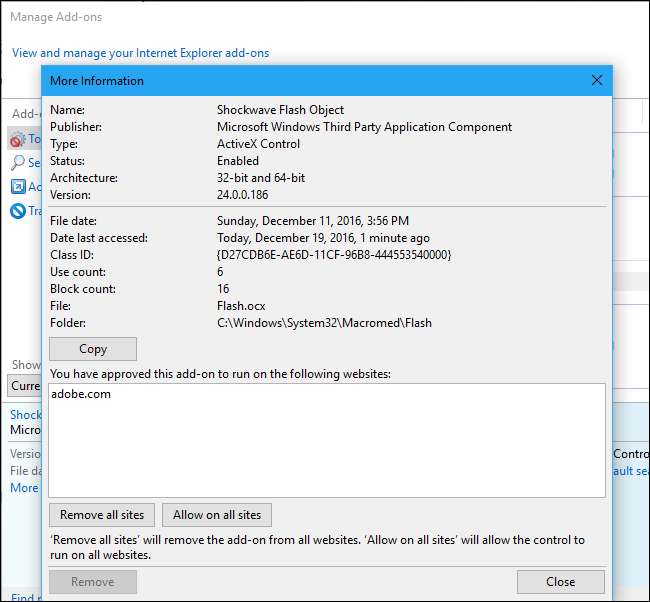Screen dimensions: 650x602
Task: Click the Shockwave Flash Object name value
Action: point(280,110)
